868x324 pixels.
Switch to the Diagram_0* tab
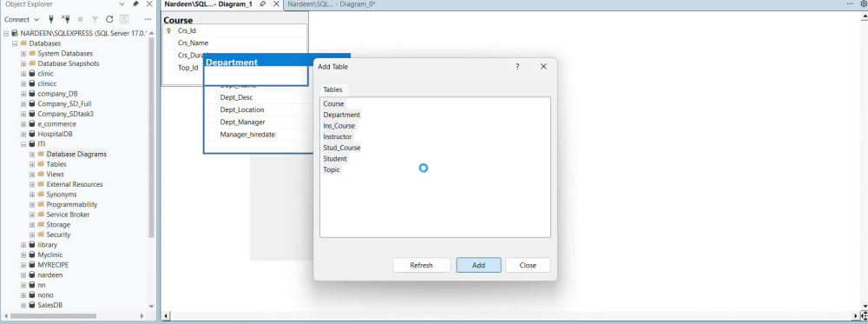click(x=332, y=3)
